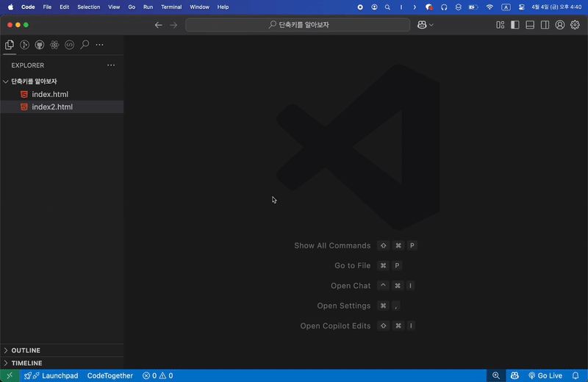
Task: Open the Code application menu
Action: tap(28, 7)
